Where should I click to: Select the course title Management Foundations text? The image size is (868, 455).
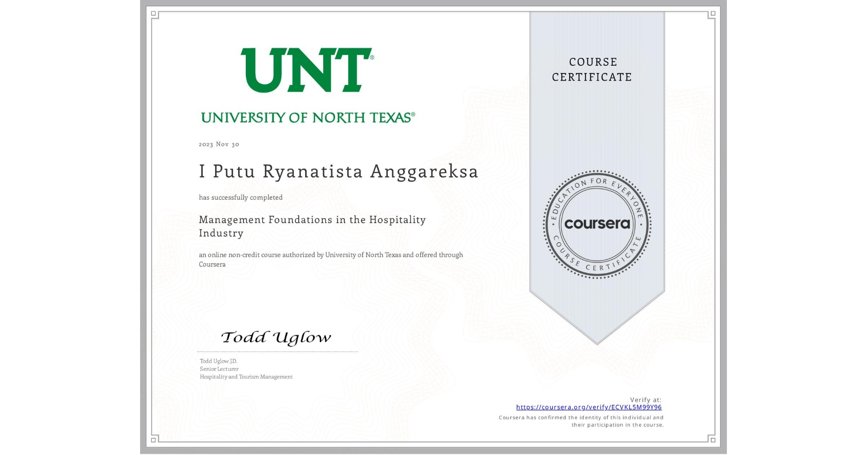312,220
